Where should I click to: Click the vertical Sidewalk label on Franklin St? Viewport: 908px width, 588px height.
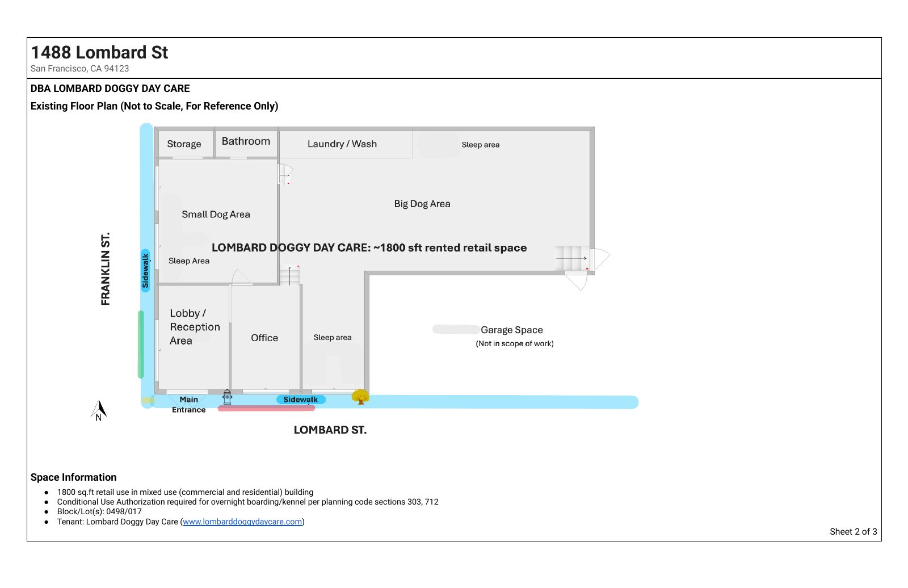tap(145, 270)
